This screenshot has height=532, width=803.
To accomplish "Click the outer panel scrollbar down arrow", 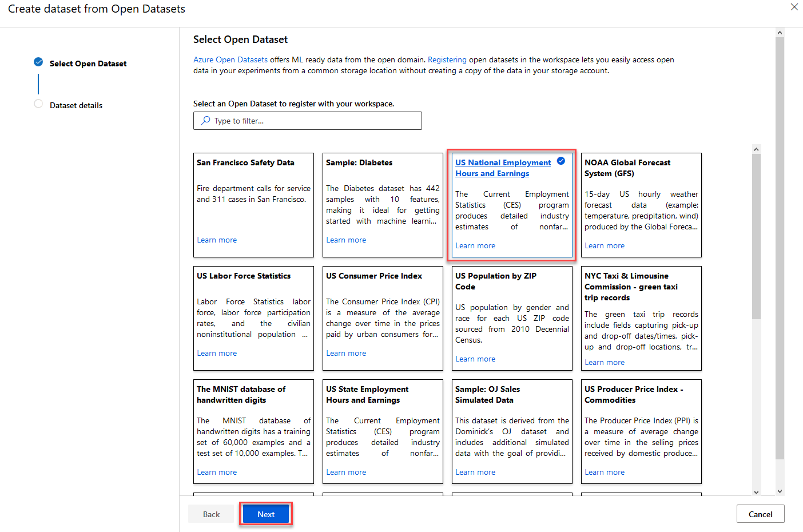I will [780, 491].
